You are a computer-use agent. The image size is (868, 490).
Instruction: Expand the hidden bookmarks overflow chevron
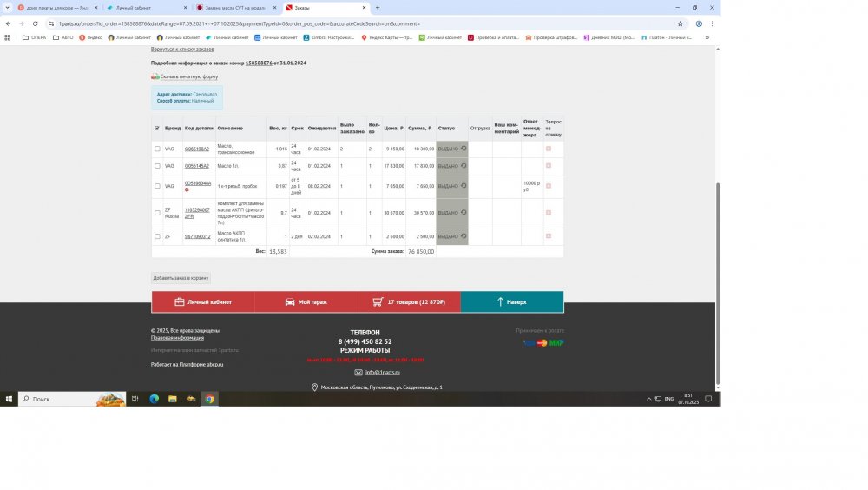[x=707, y=37]
